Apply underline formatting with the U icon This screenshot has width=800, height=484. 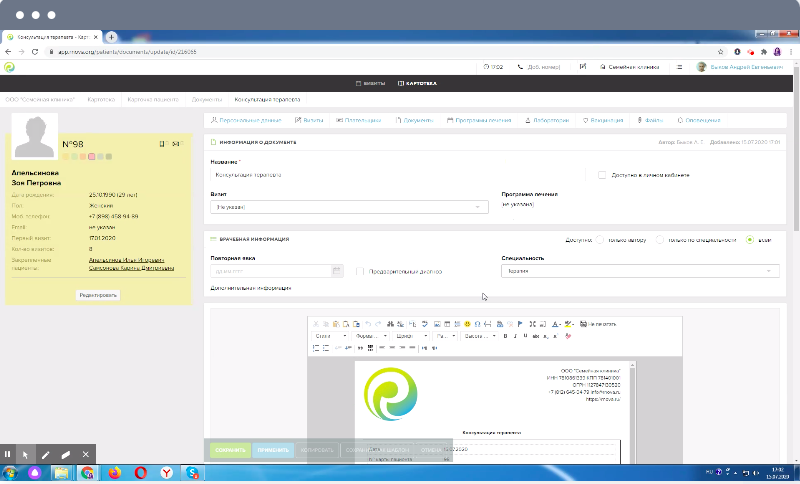coord(525,336)
